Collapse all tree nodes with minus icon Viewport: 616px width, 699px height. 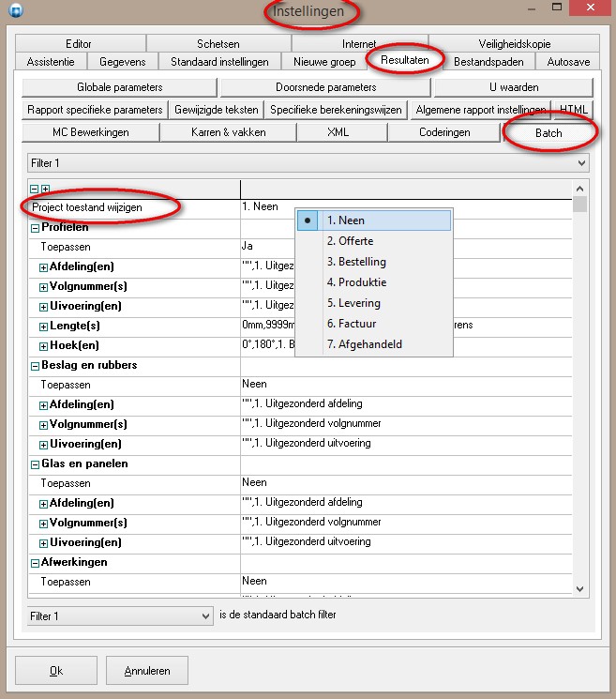click(35, 189)
